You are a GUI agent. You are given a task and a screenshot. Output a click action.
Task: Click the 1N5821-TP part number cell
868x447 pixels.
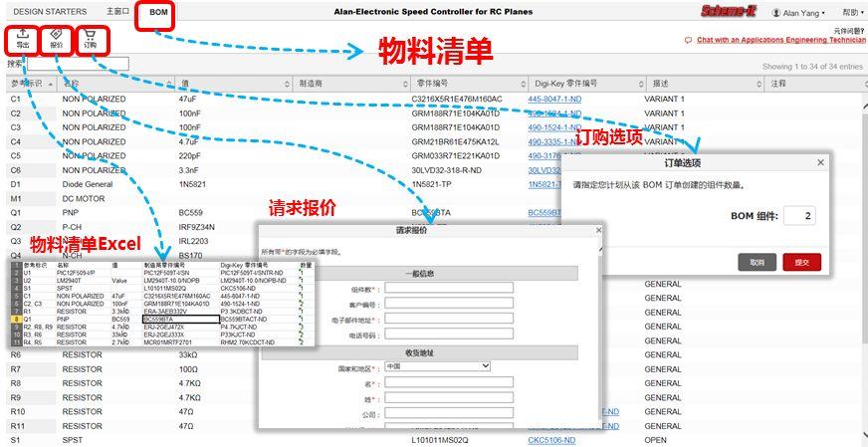tap(431, 184)
